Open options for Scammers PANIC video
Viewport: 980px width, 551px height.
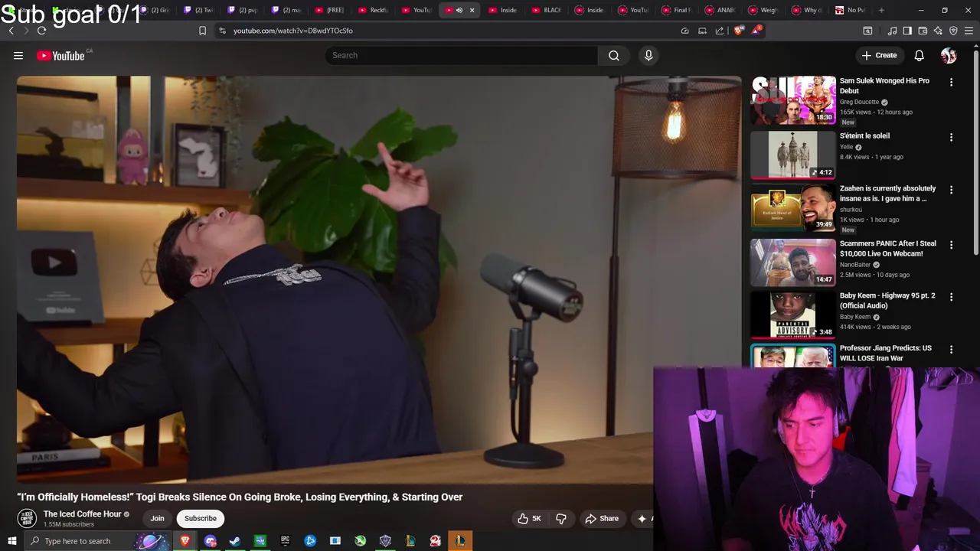[x=951, y=244]
